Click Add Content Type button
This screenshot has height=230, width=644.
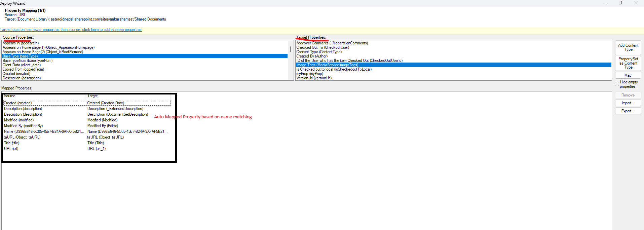coord(628,47)
